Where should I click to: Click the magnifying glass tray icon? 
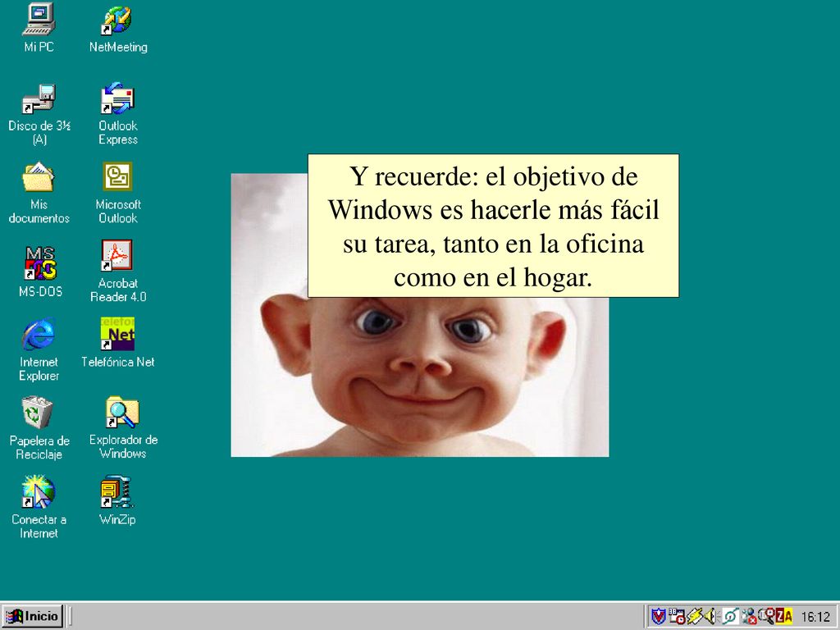point(767,616)
